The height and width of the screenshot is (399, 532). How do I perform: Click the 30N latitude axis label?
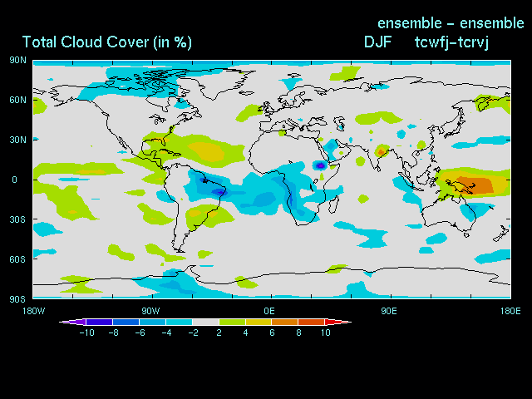tap(17, 140)
